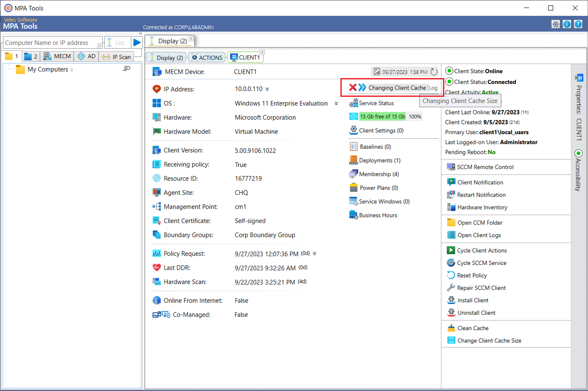Open the info icon in header

pos(567,24)
